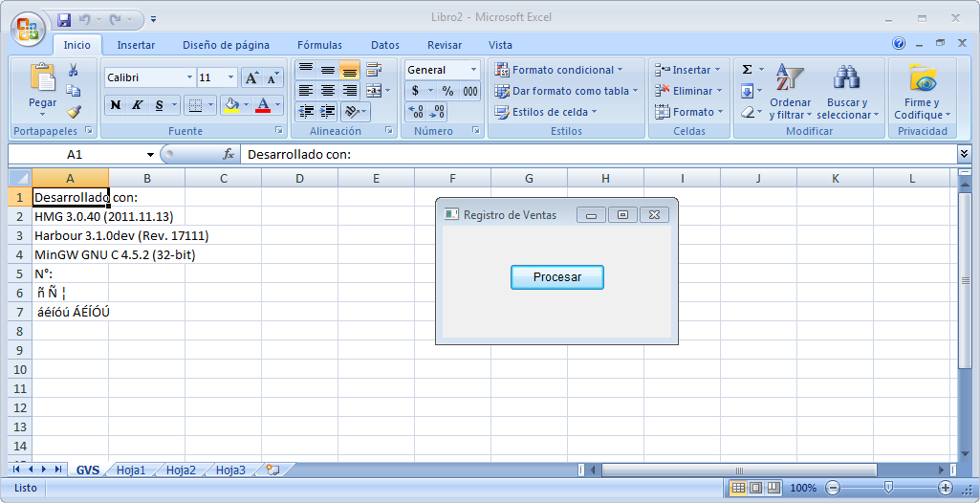Align text to middle of cell

coord(328,70)
